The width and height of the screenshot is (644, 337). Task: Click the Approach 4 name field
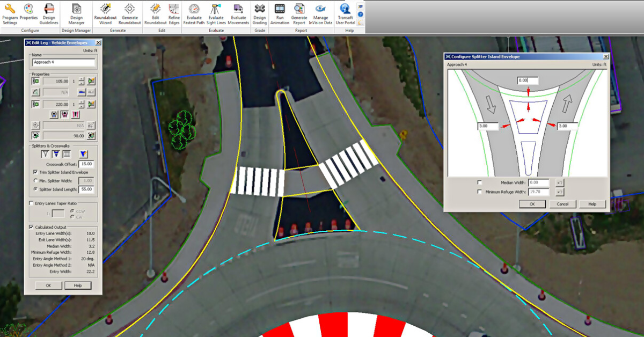point(63,62)
